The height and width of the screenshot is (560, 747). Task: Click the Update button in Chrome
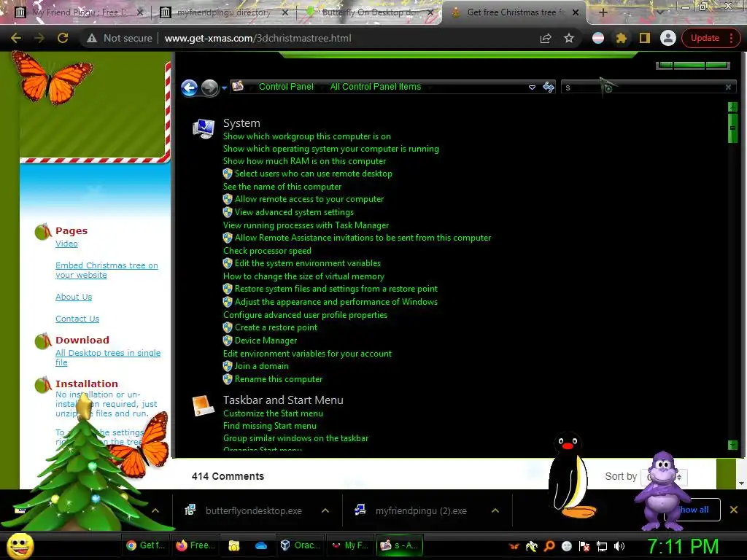coord(711,38)
